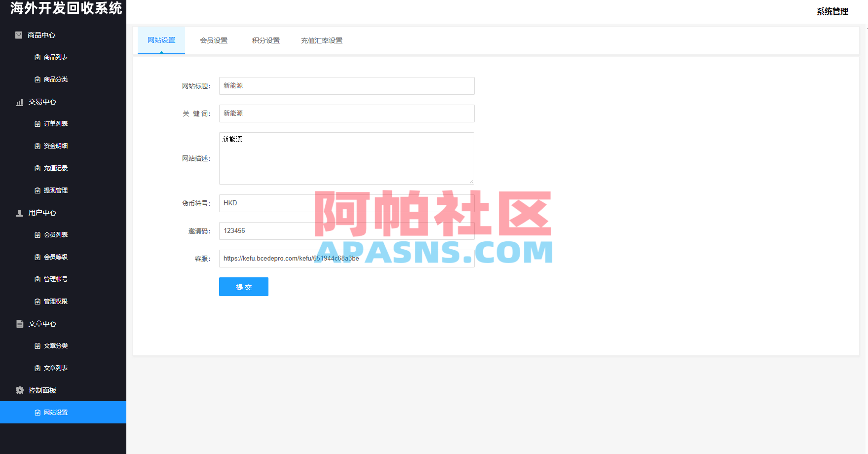This screenshot has height=454, width=868.
Task: Click the 文章中心 document icon
Action: pos(20,324)
